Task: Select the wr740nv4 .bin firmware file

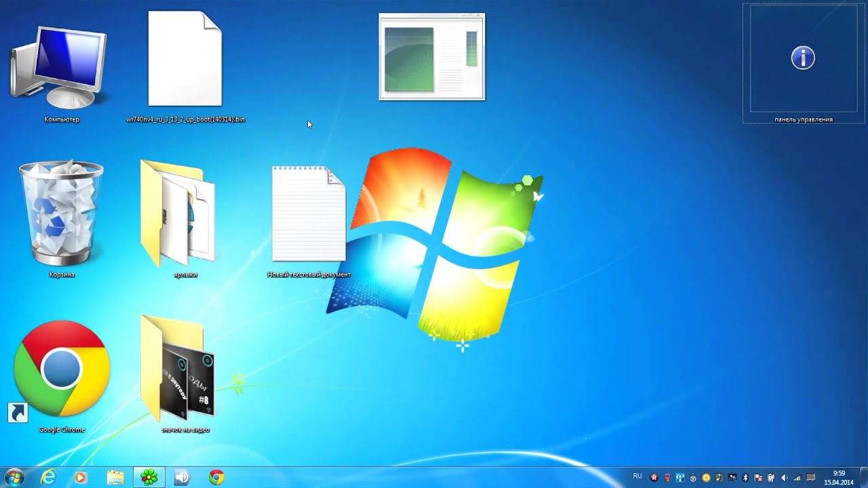Action: point(185,60)
